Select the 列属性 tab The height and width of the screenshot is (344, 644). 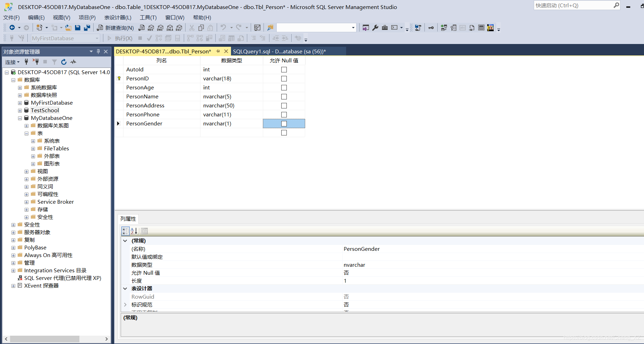[x=128, y=219]
